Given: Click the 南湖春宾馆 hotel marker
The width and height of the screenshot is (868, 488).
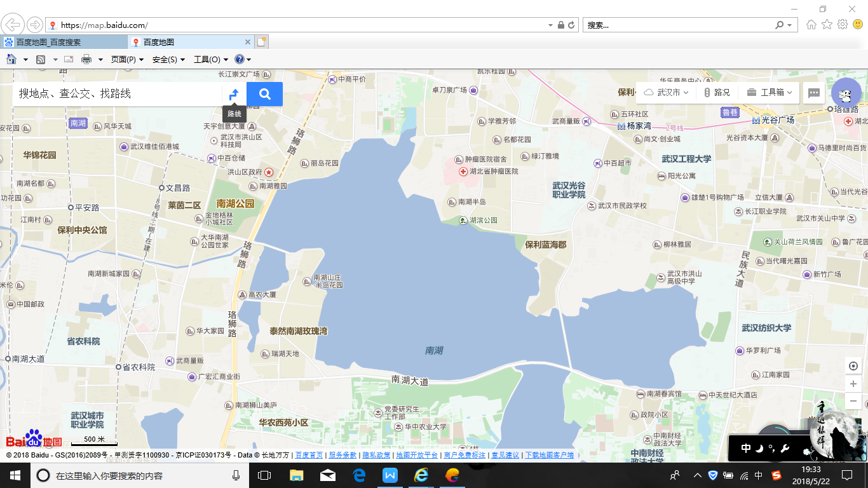Looking at the screenshot, I should pos(641,394).
